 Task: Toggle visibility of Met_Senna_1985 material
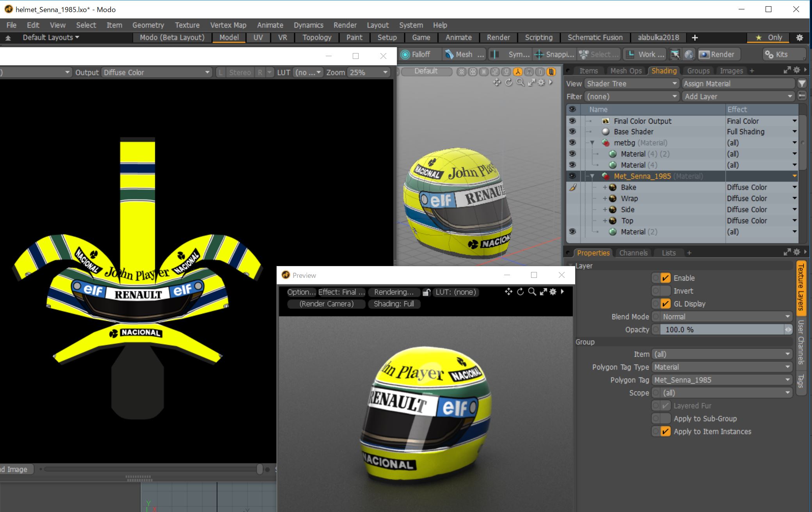click(x=572, y=176)
